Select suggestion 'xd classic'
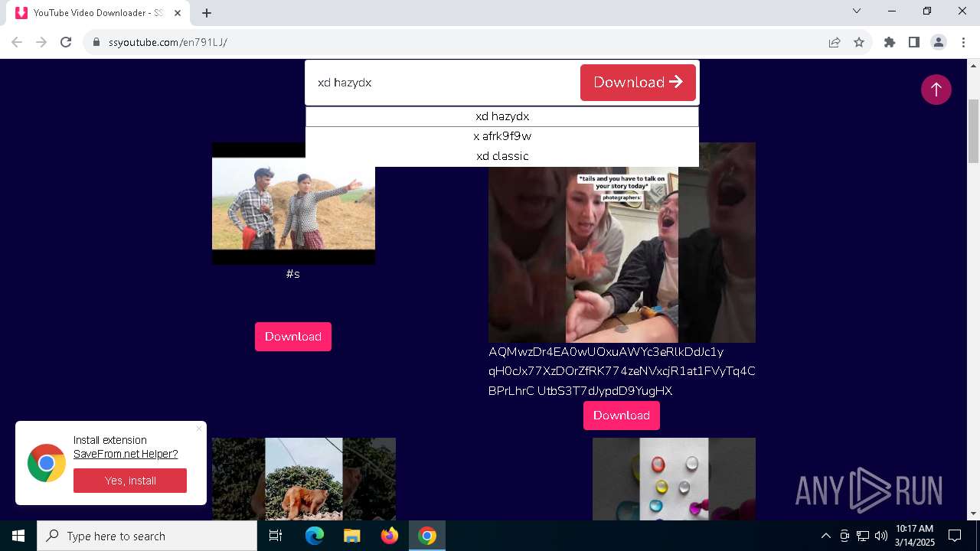 502,156
